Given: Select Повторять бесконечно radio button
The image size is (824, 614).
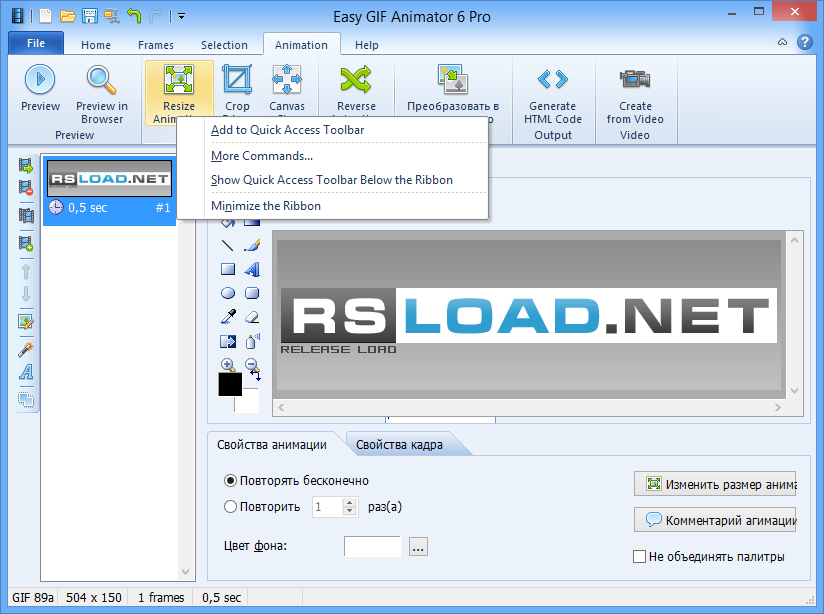Looking at the screenshot, I should click(230, 480).
